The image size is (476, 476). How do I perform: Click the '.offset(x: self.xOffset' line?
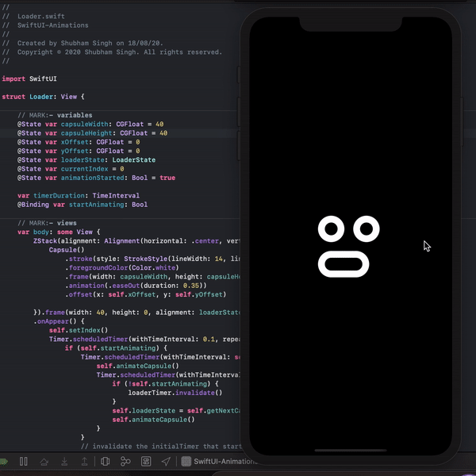pos(146,294)
